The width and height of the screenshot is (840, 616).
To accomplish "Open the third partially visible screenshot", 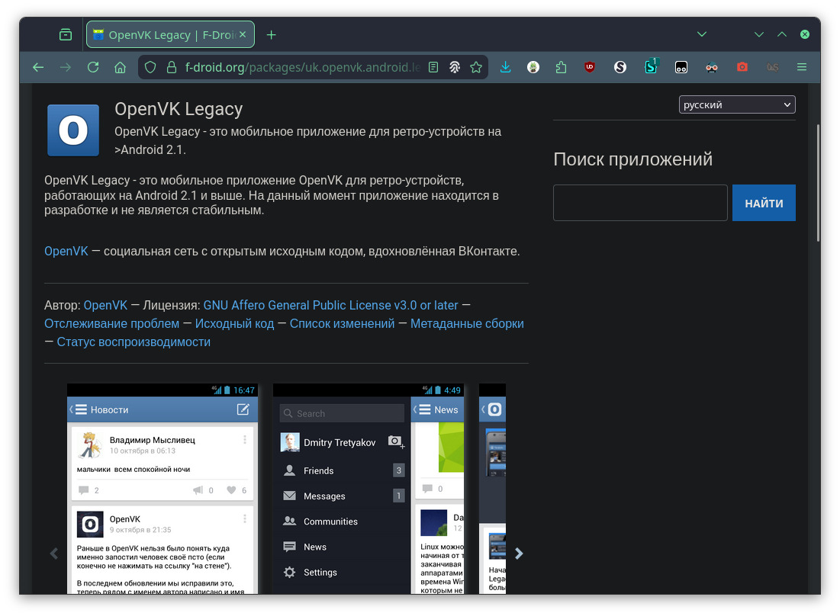I will 492,489.
